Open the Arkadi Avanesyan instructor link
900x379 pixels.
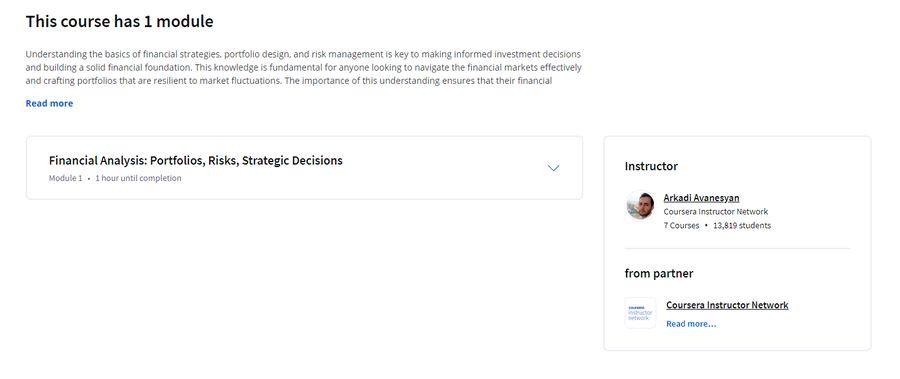pos(701,198)
